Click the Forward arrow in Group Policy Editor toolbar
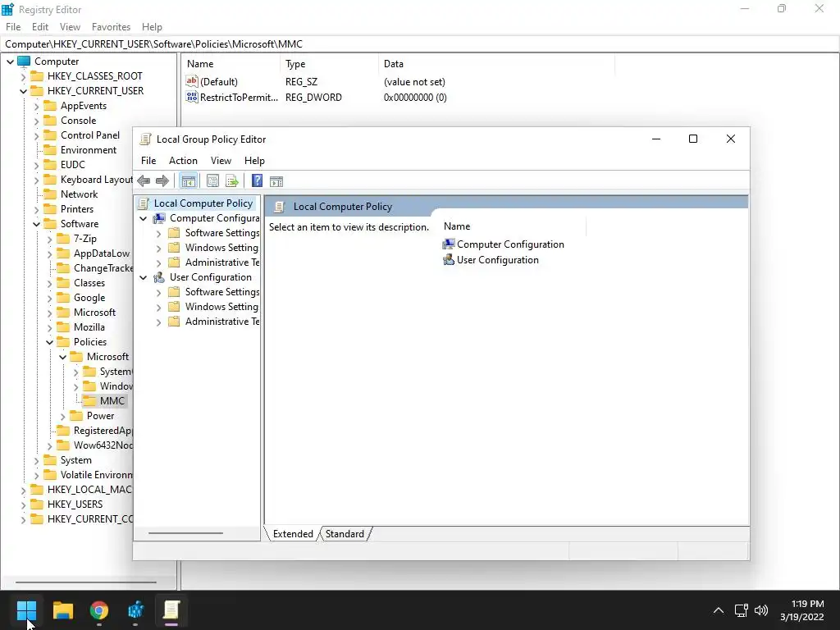This screenshot has height=630, width=840. pos(162,181)
